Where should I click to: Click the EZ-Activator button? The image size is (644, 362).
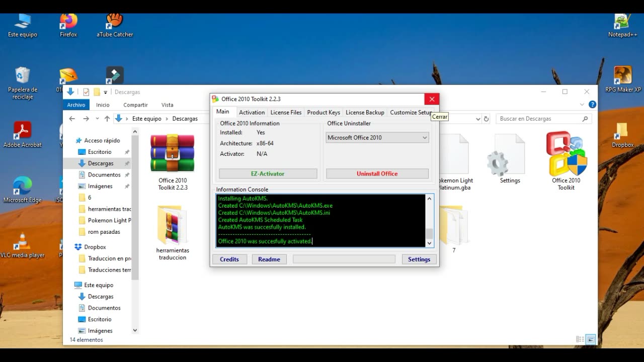268,173
